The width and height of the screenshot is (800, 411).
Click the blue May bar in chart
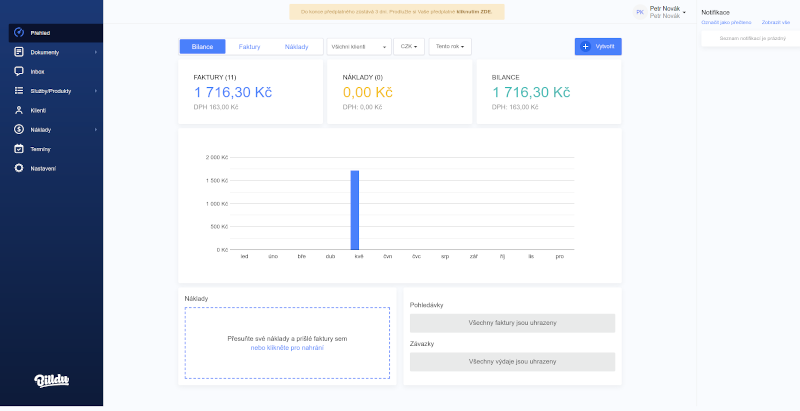coord(354,210)
